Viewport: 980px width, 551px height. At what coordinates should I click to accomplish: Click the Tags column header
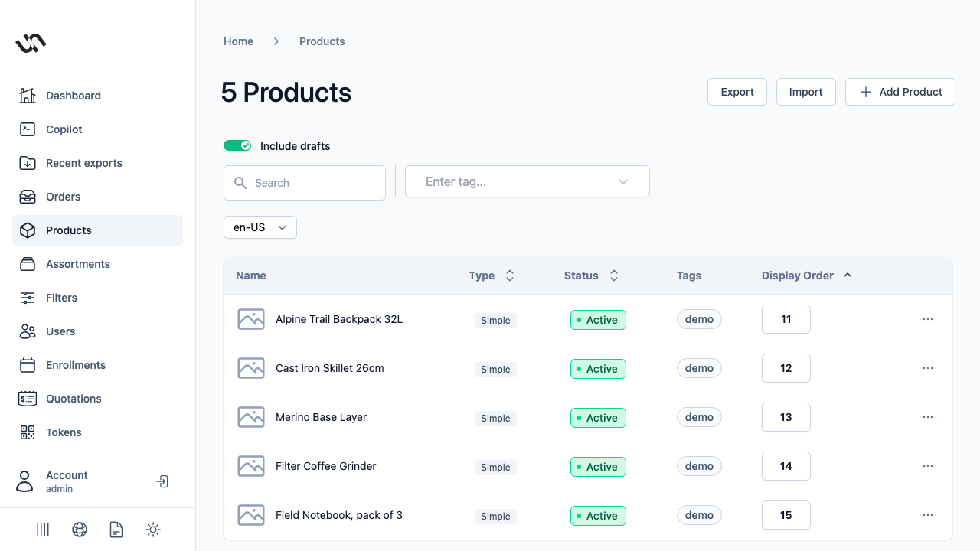coord(689,275)
